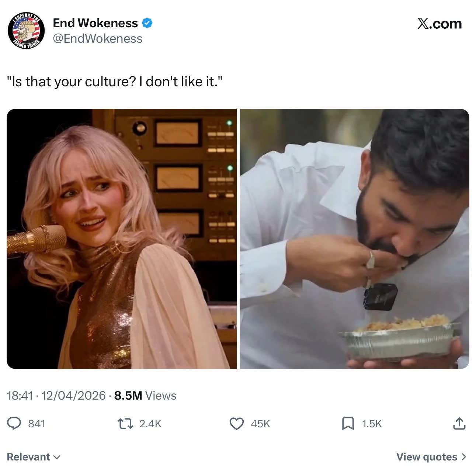Click the 45K likes count

[260, 424]
